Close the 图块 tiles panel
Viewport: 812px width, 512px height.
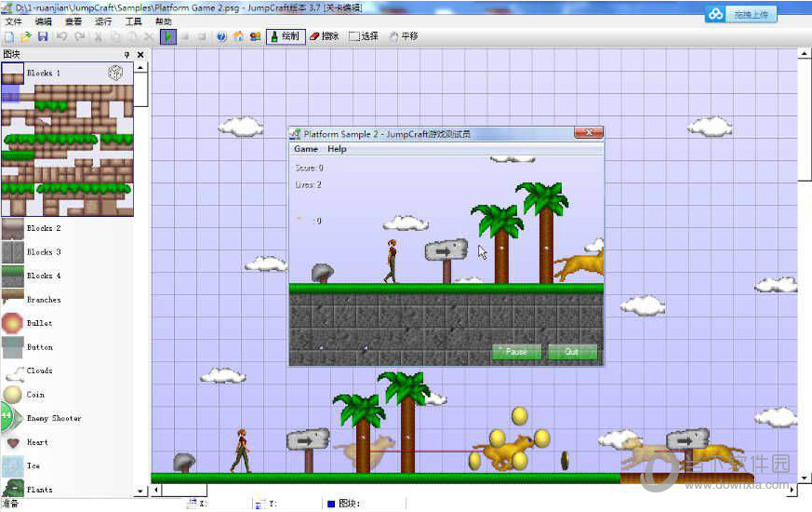(140, 54)
